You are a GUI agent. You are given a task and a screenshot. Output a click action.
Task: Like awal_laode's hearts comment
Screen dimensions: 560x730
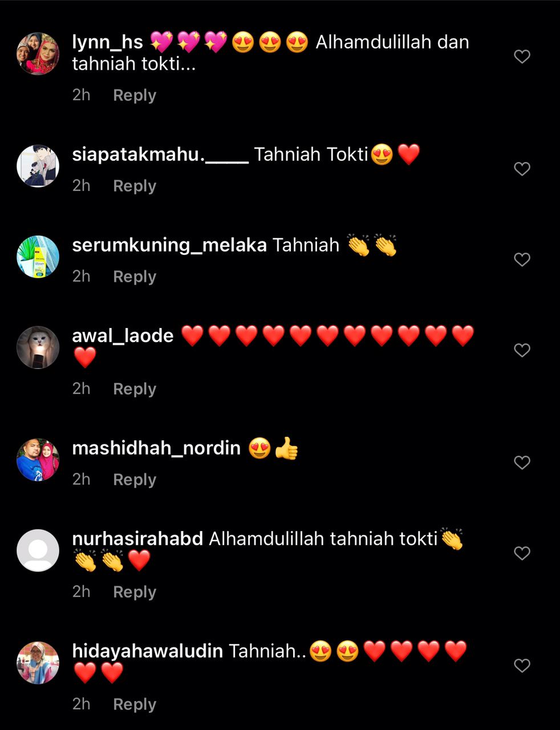522,350
